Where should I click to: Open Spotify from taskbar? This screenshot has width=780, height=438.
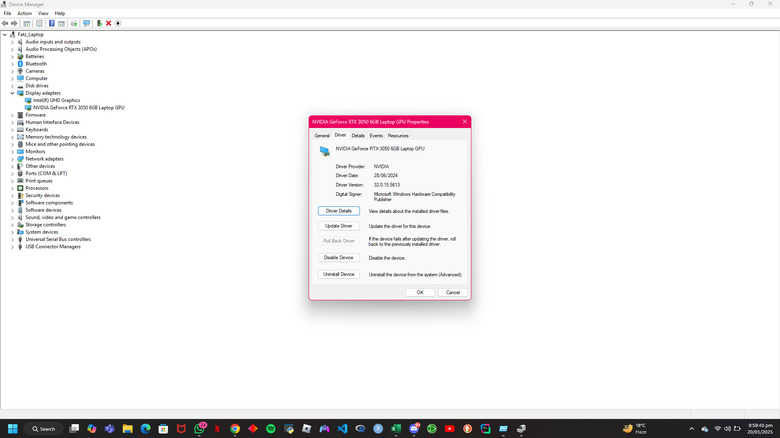pyautogui.click(x=271, y=429)
